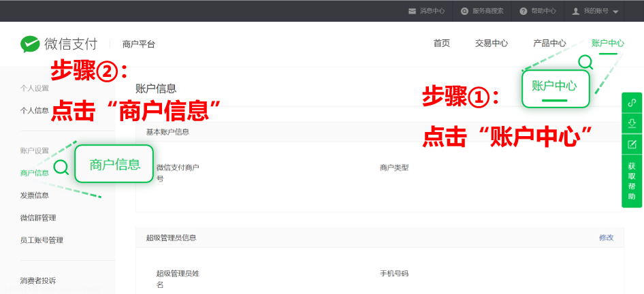
Task: Click the 获取帮助 floating button
Action: pyautogui.click(x=632, y=181)
